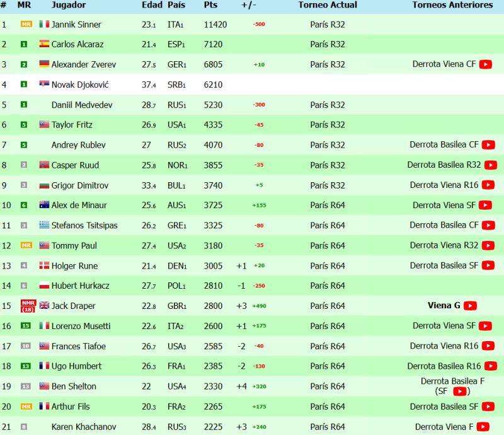504x435 pixels.
Task: Sort by the Edad column header
Action: [x=152, y=5]
